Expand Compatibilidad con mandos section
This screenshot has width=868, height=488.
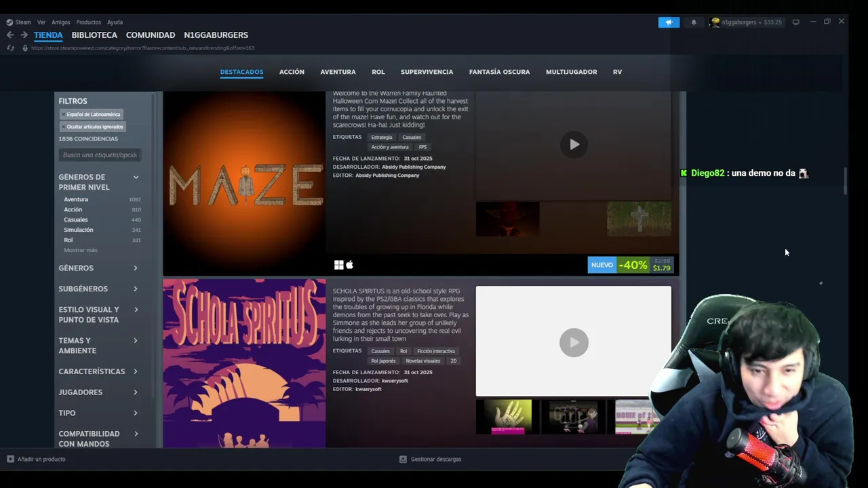(x=136, y=434)
